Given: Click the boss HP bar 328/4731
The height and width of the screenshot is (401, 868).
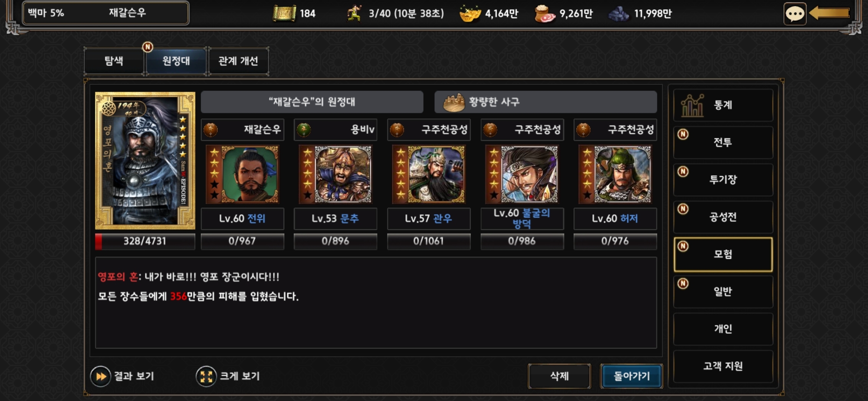Looking at the screenshot, I should pyautogui.click(x=145, y=241).
